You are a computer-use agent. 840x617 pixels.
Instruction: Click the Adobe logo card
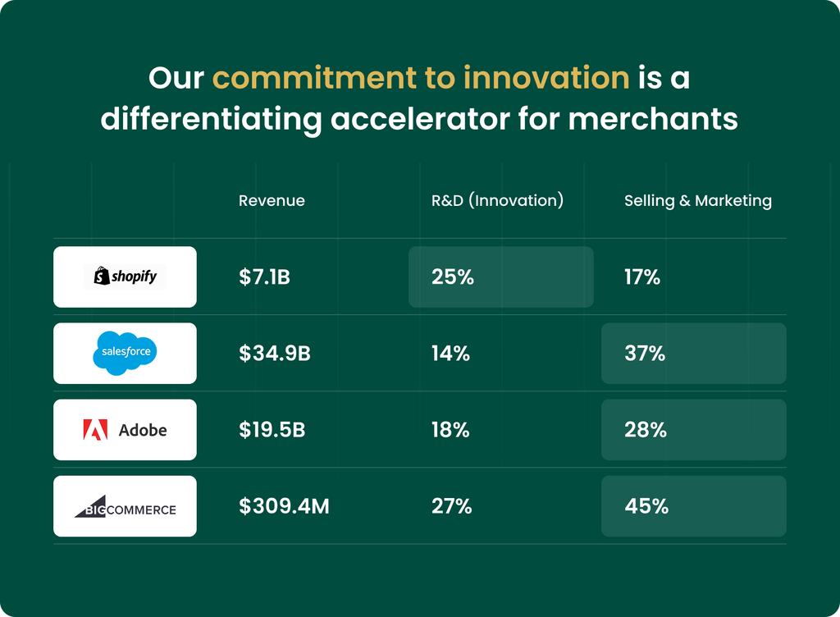click(125, 430)
